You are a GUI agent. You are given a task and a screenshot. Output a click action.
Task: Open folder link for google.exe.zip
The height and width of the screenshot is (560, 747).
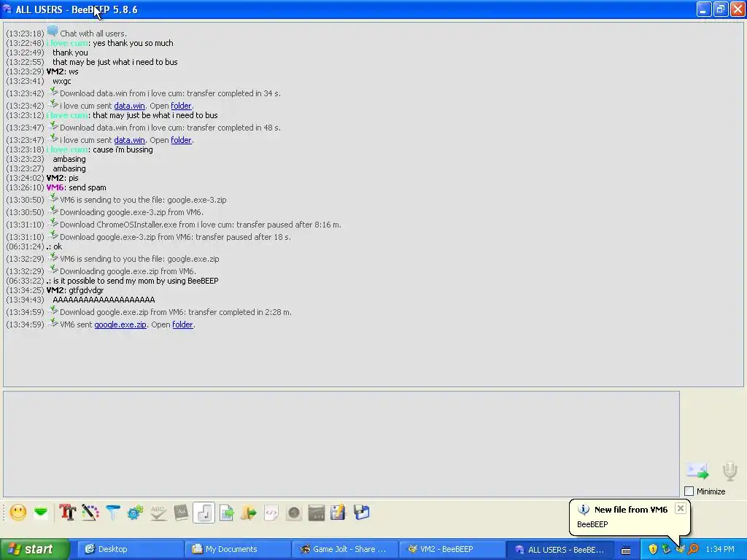(183, 324)
